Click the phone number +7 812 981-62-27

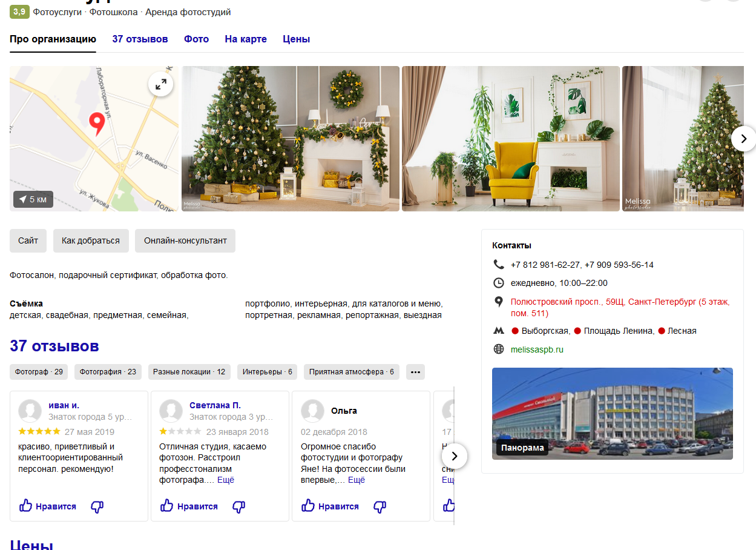point(545,265)
